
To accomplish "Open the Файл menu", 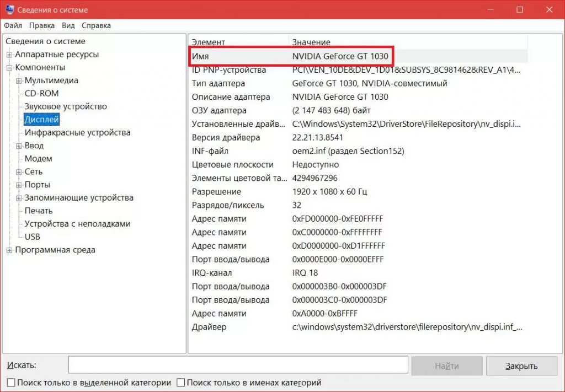I will click(x=13, y=25).
